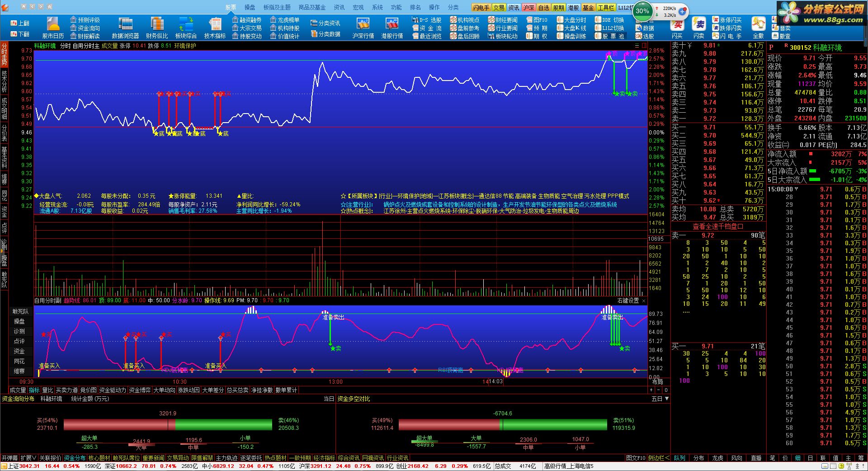This screenshot has height=471, width=868.
Task: Click the 闪卖 flash sell icon
Action: (x=699, y=28)
